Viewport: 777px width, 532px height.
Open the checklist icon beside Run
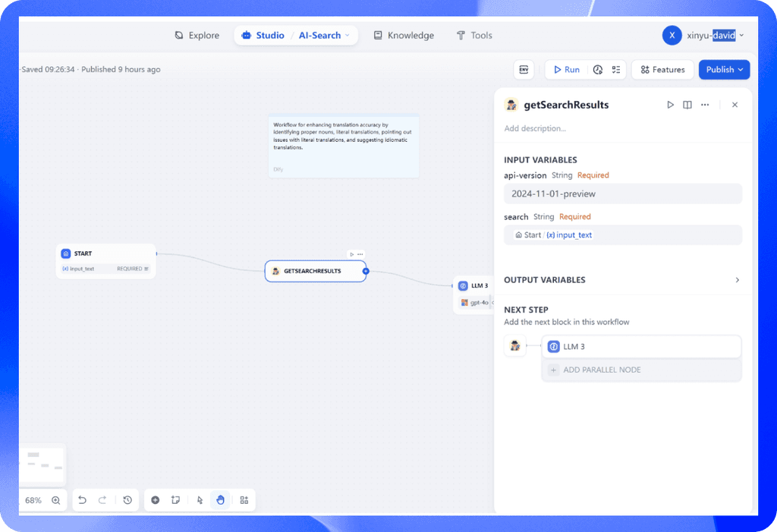618,69
